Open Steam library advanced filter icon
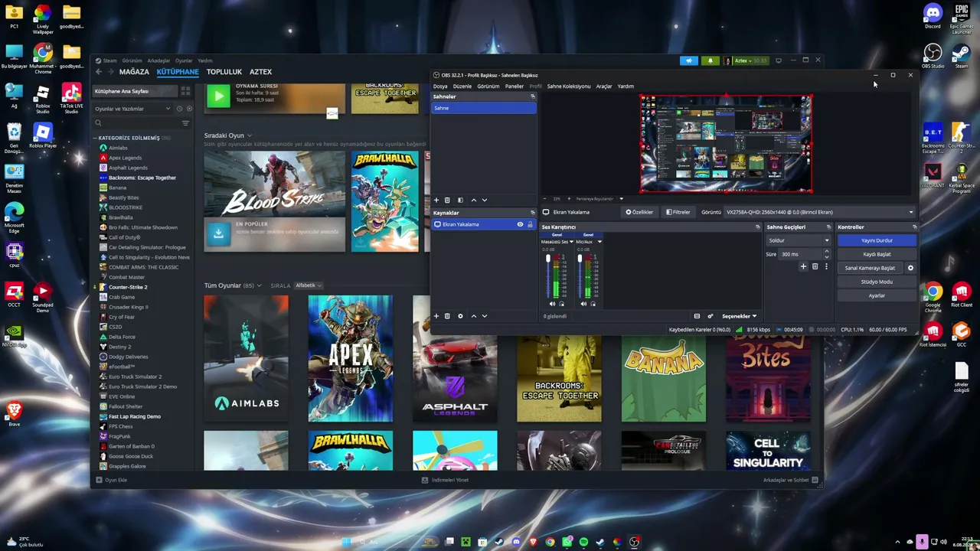This screenshot has width=980, height=551. (185, 123)
